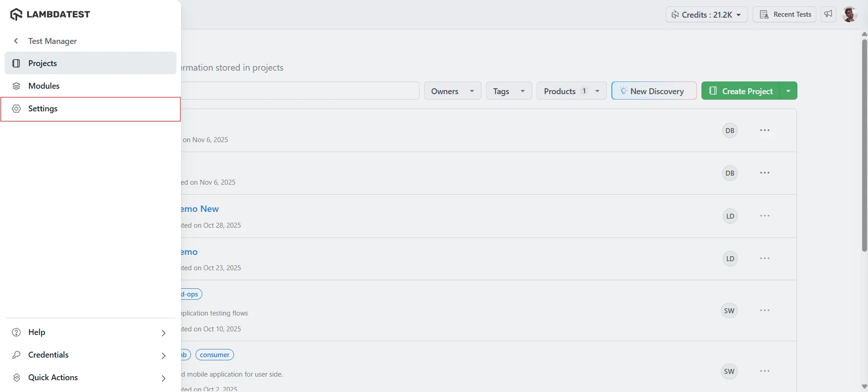The image size is (868, 392).
Task: Click the Recent Tests button
Action: [x=784, y=14]
